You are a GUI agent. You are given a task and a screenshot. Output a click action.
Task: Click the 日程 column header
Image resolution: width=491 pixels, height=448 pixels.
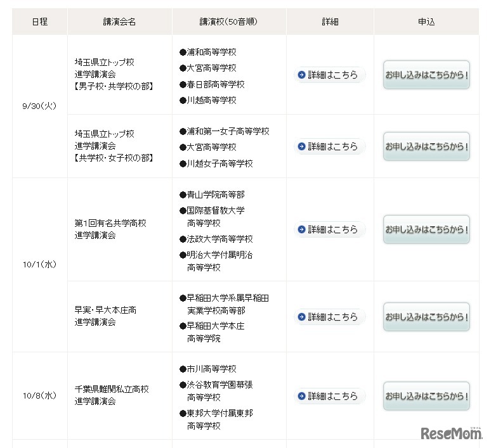coord(40,22)
